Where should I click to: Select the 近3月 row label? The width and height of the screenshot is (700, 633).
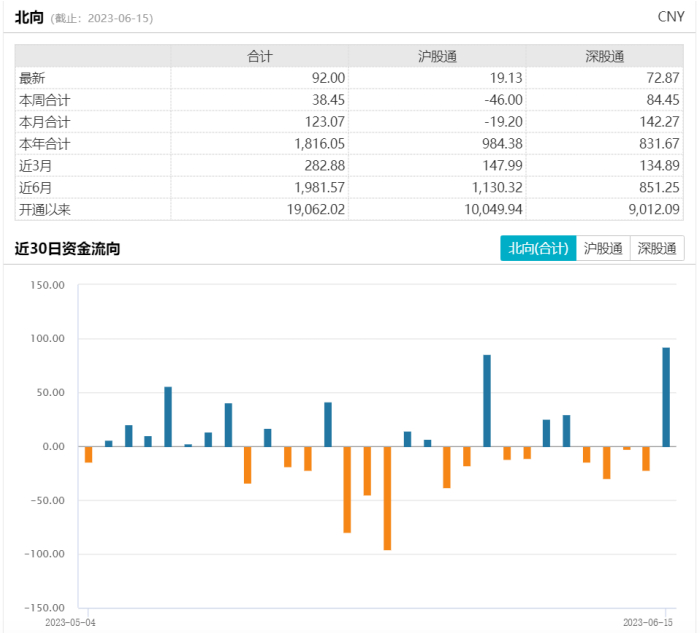(35, 166)
